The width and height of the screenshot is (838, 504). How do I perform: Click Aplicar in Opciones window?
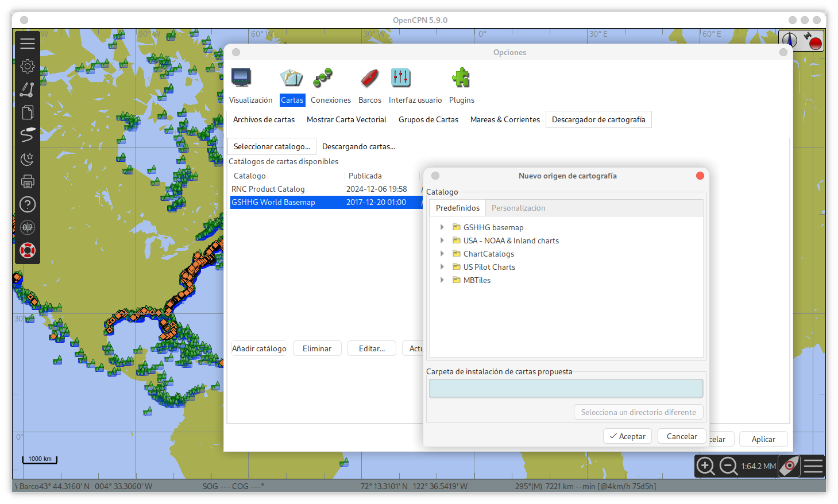pos(763,439)
